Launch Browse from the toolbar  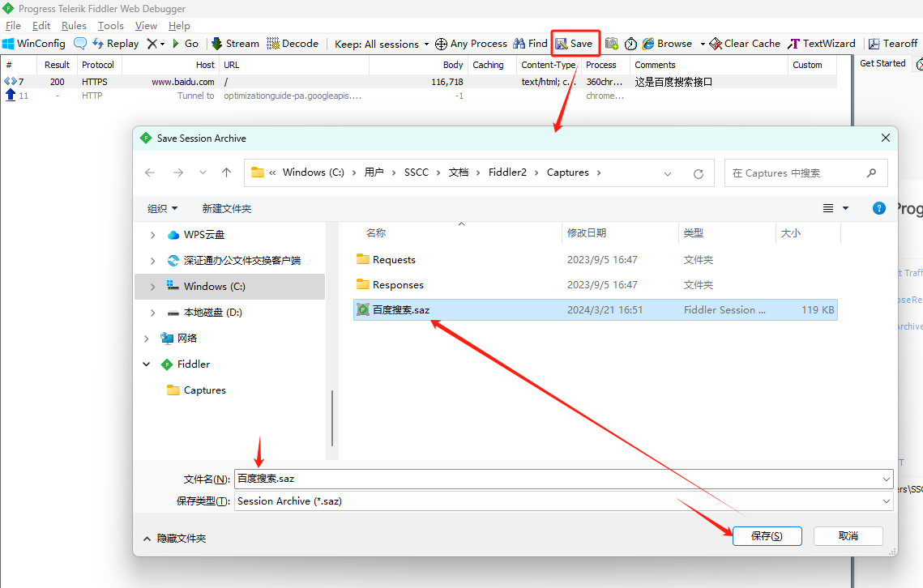[x=667, y=44]
